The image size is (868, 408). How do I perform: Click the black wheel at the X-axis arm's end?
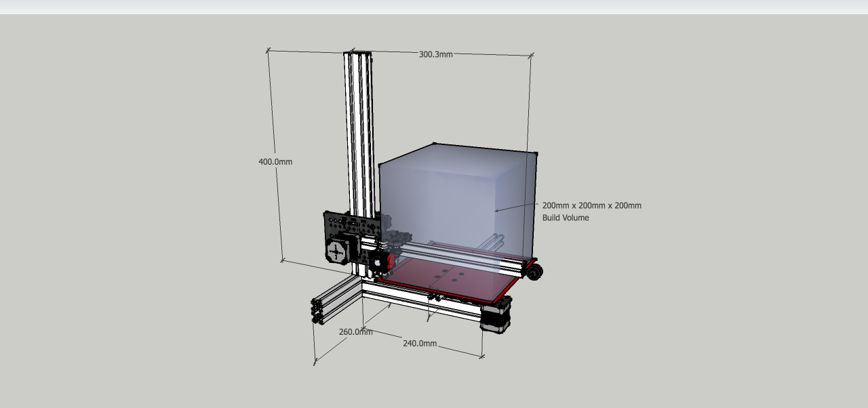(535, 272)
